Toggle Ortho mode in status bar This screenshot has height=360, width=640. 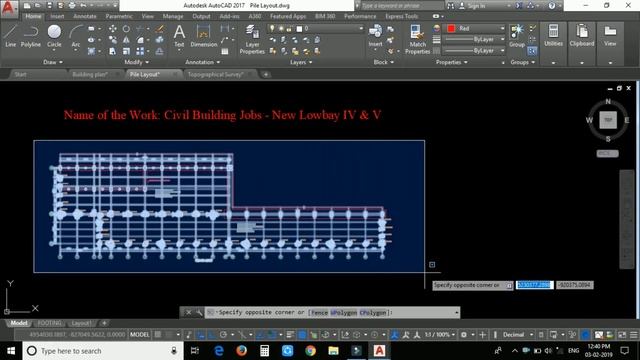(212, 335)
